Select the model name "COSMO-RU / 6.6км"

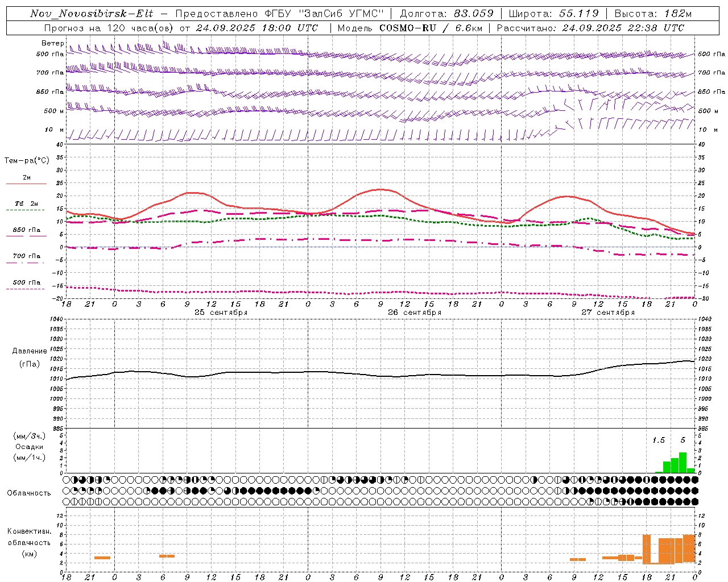pos(431,28)
